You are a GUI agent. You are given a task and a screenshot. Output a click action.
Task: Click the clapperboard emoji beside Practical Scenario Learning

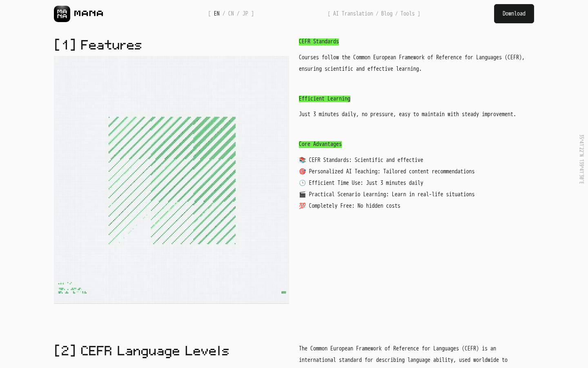coord(302,194)
